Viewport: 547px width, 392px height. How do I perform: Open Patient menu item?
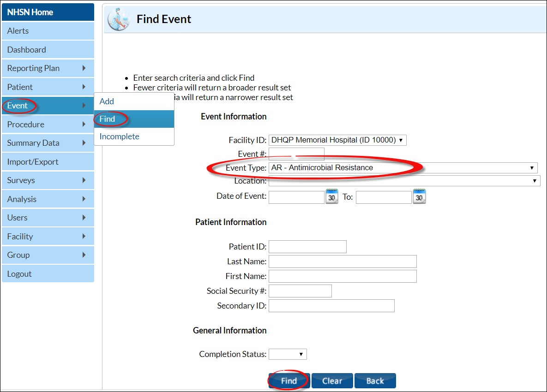click(x=48, y=87)
